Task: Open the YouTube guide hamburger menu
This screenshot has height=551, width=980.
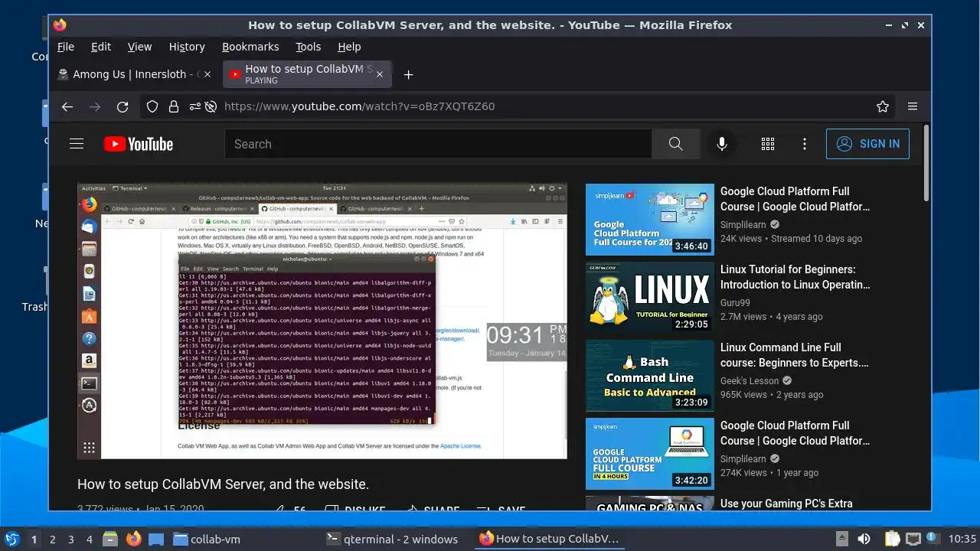Action: [x=77, y=144]
